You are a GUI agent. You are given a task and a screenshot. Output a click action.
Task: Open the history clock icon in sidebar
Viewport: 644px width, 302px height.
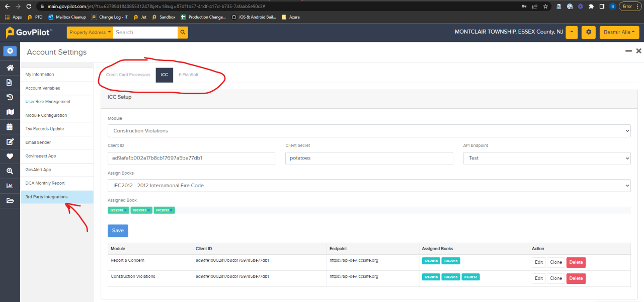click(x=10, y=97)
